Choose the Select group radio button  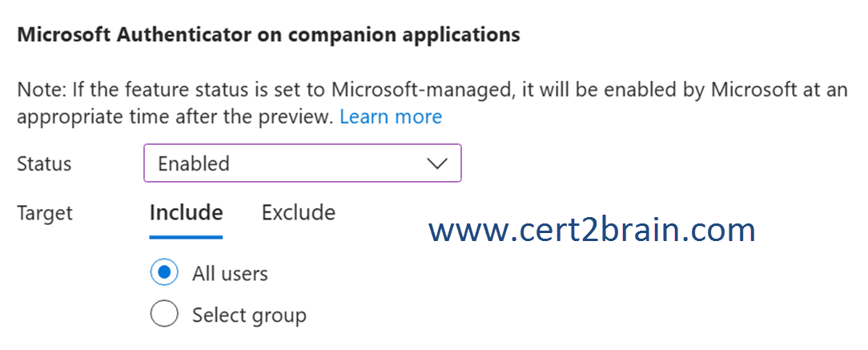(164, 315)
